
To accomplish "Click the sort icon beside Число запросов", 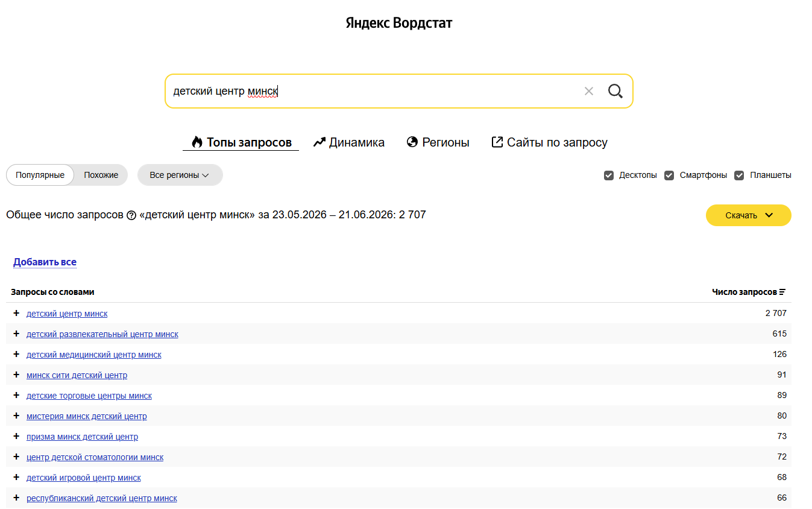I will [782, 292].
